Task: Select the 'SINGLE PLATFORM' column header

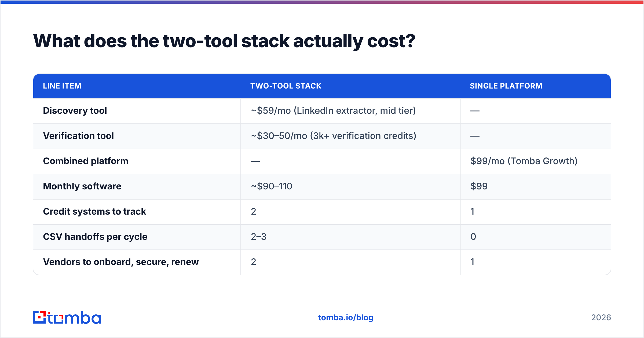Action: click(x=506, y=86)
